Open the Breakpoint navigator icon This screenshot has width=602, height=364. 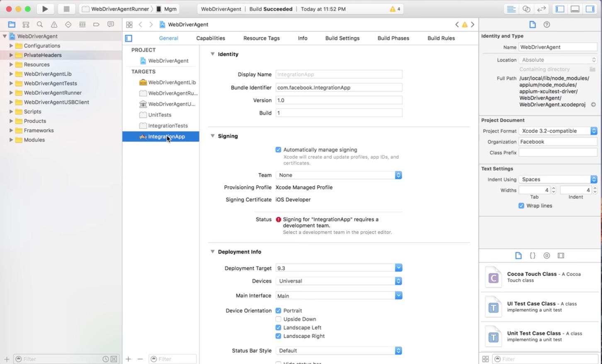click(96, 24)
